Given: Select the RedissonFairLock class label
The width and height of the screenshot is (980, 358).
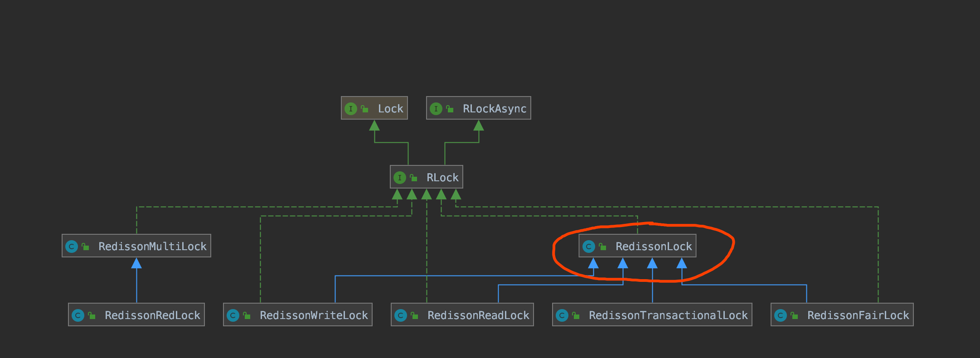Looking at the screenshot, I should [x=858, y=315].
